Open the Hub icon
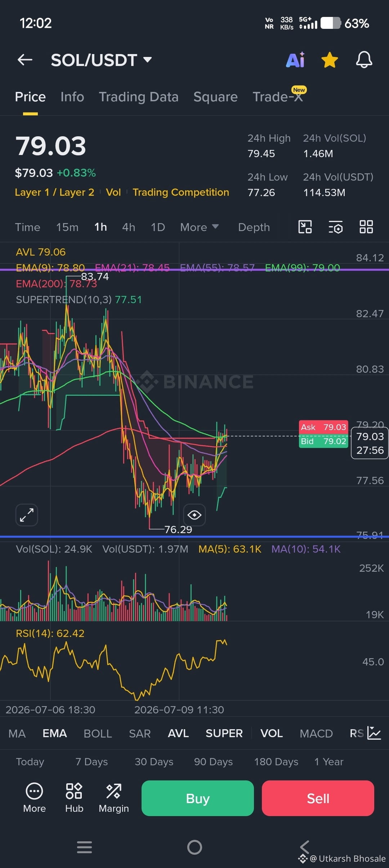 (74, 798)
